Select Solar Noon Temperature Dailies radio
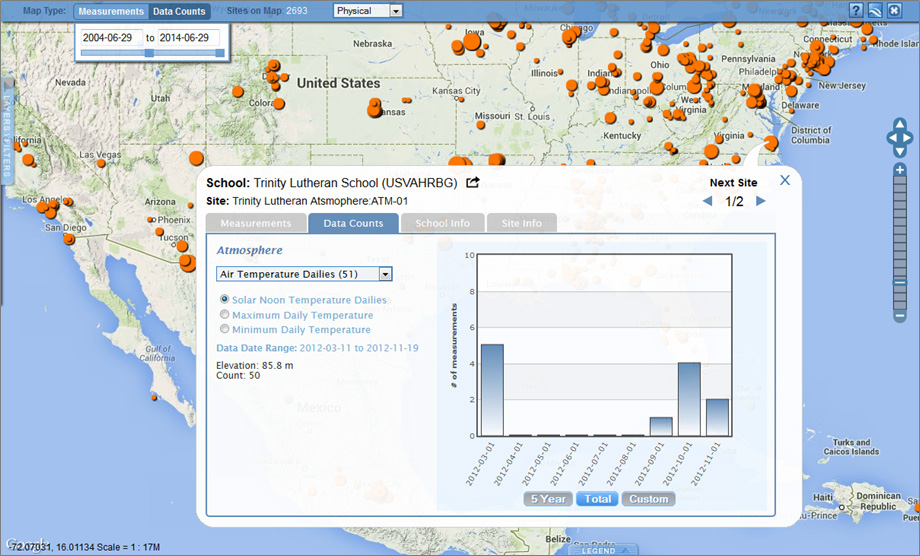This screenshot has width=920, height=556. tap(224, 299)
